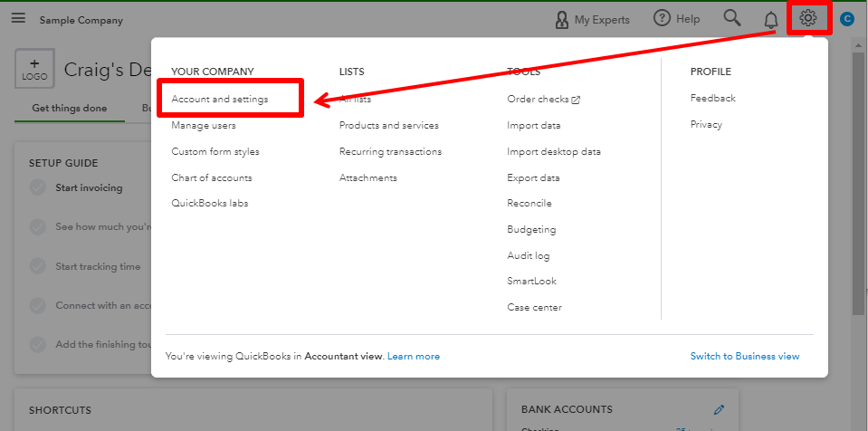Click the My Experts person icon
Viewport: 868px width, 431px height.
click(561, 20)
